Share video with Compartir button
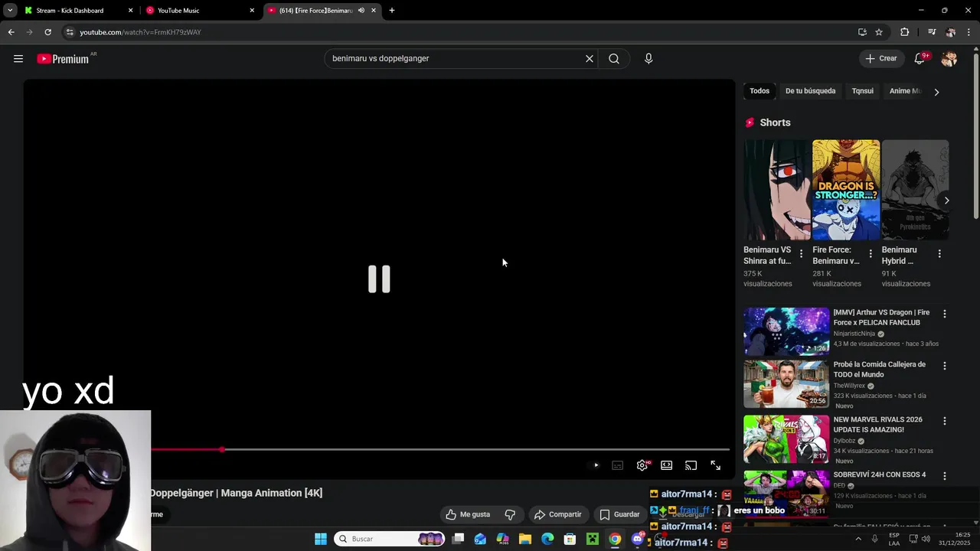 coord(558,514)
